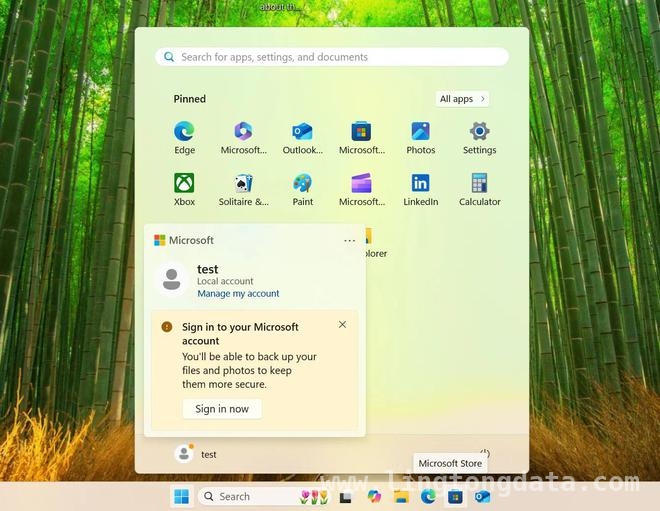
Task: Launch the Xbox app
Action: point(184,190)
